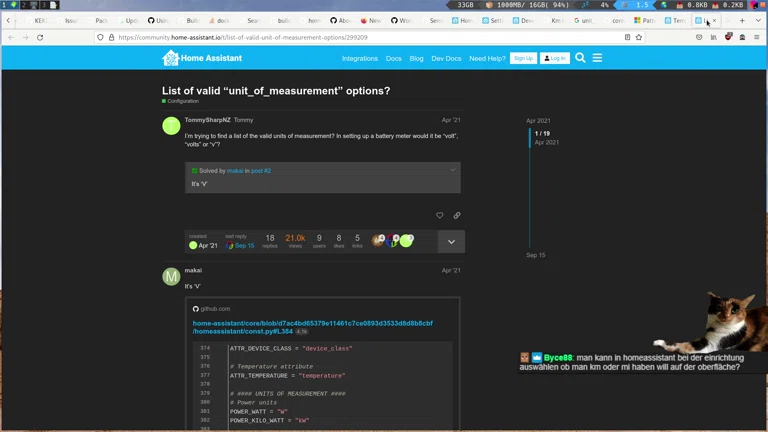Click TommySharpNZ's green avatar
Image resolution: width=768 pixels, height=432 pixels.
tap(171, 125)
